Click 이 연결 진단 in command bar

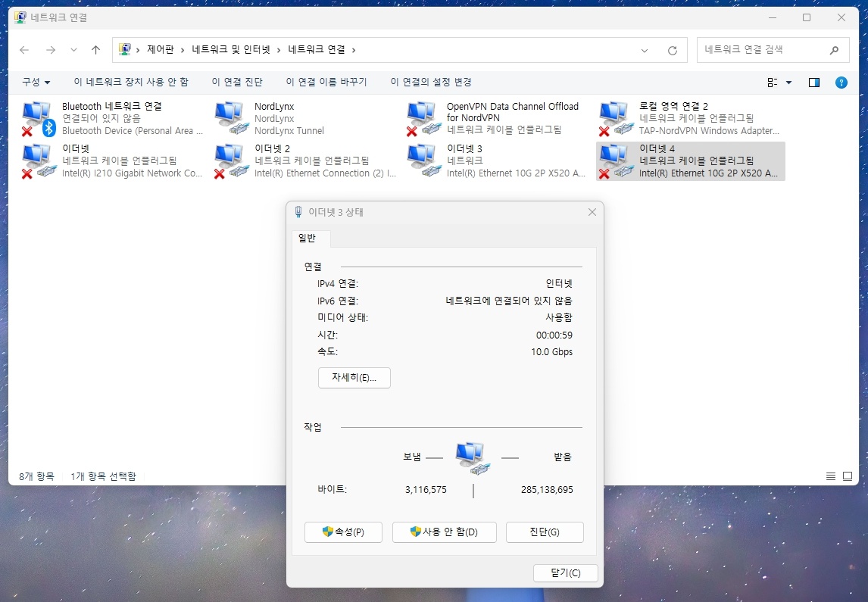click(x=237, y=82)
